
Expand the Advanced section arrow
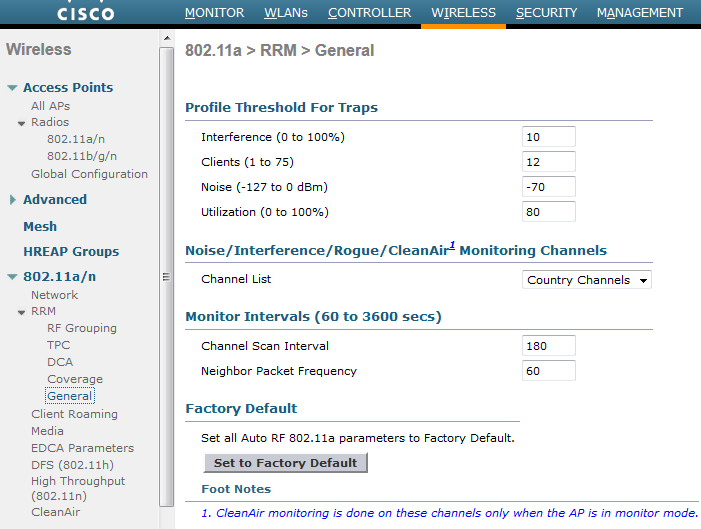[x=12, y=200]
